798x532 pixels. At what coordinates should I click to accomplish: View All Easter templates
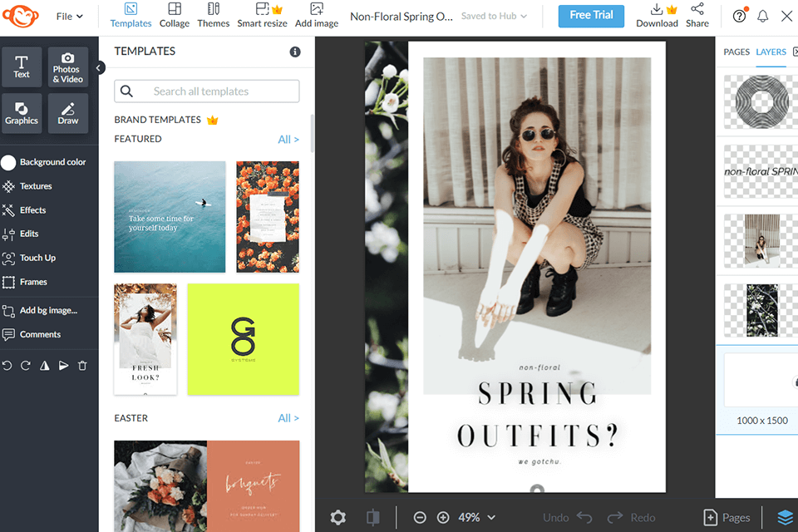pos(288,418)
